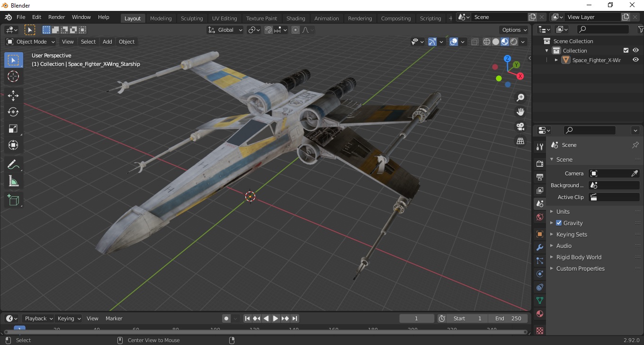
Task: Open the Options dropdown
Action: tap(515, 30)
